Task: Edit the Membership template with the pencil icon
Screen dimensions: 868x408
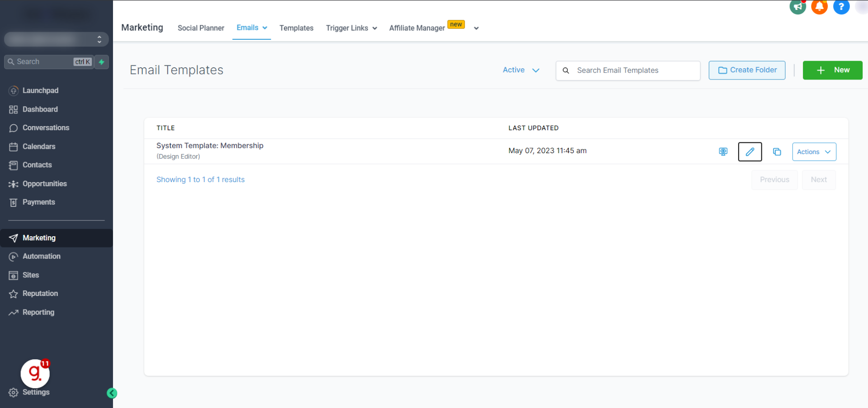Action: [750, 152]
